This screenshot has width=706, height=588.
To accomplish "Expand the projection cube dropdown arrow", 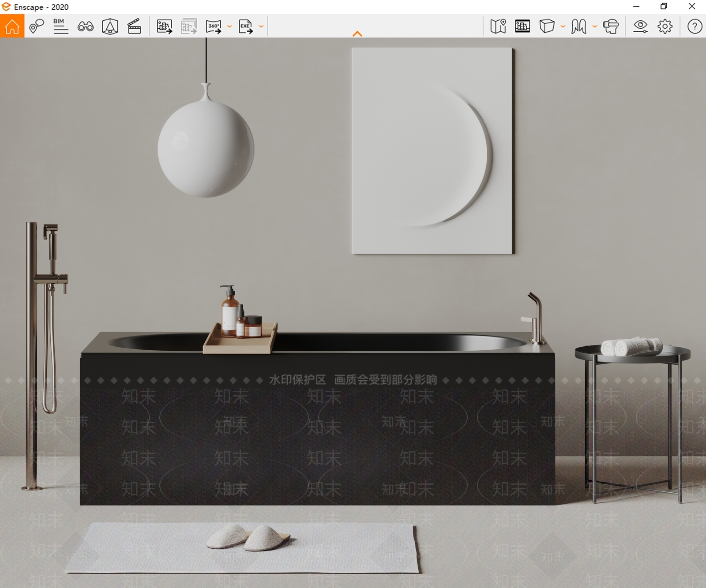I will [563, 26].
